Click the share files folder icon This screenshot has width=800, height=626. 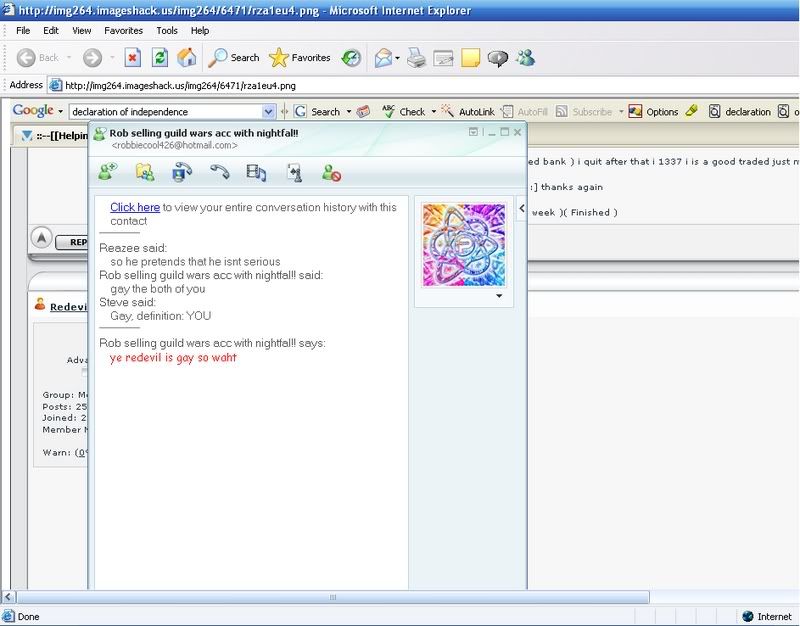coord(144,172)
